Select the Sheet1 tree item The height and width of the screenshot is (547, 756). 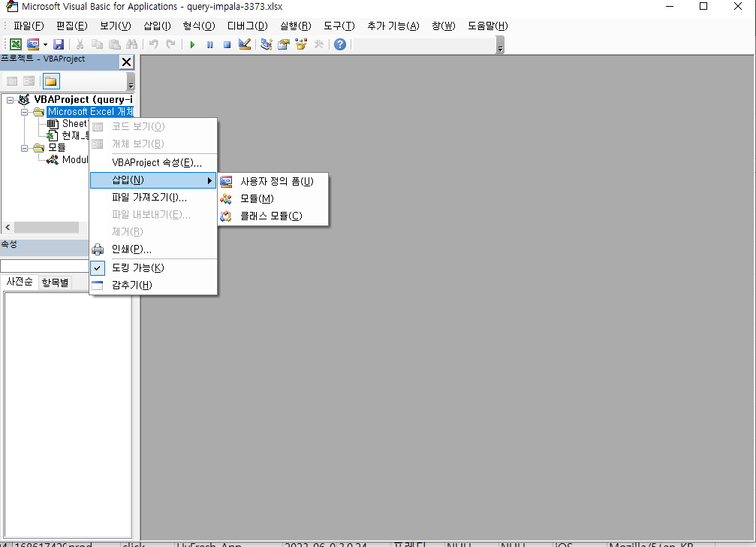point(75,123)
